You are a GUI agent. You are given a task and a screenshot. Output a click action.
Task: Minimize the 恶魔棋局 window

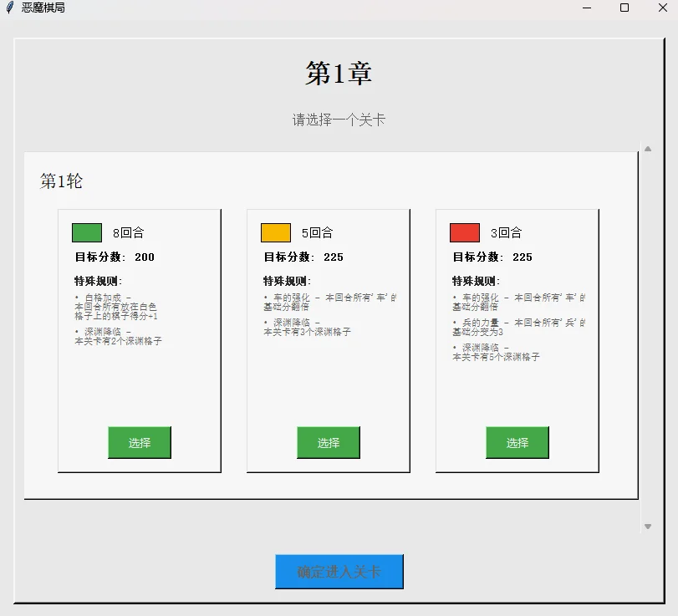[x=587, y=8]
